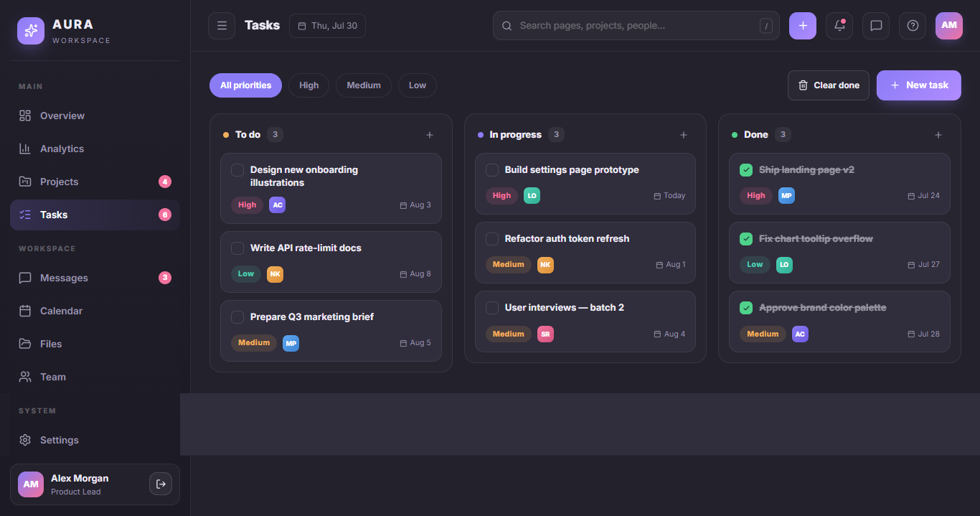The width and height of the screenshot is (980, 516).
Task: Open Projects in the sidebar
Action: tap(95, 182)
